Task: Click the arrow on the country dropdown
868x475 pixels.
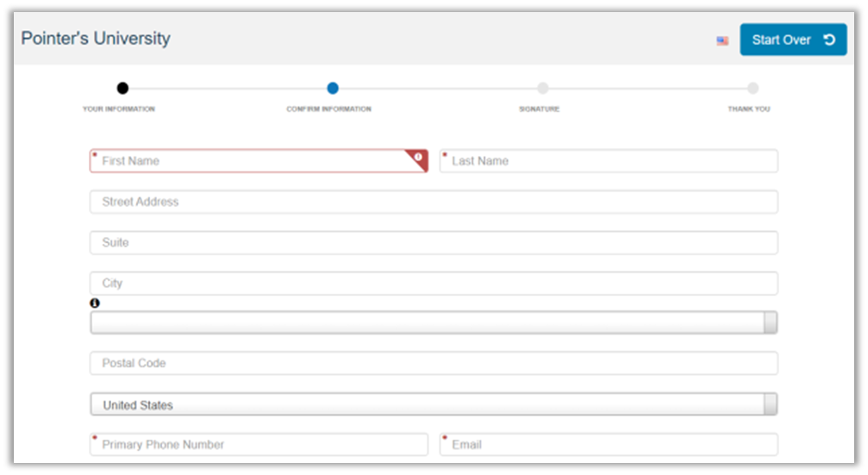Action: click(x=771, y=404)
